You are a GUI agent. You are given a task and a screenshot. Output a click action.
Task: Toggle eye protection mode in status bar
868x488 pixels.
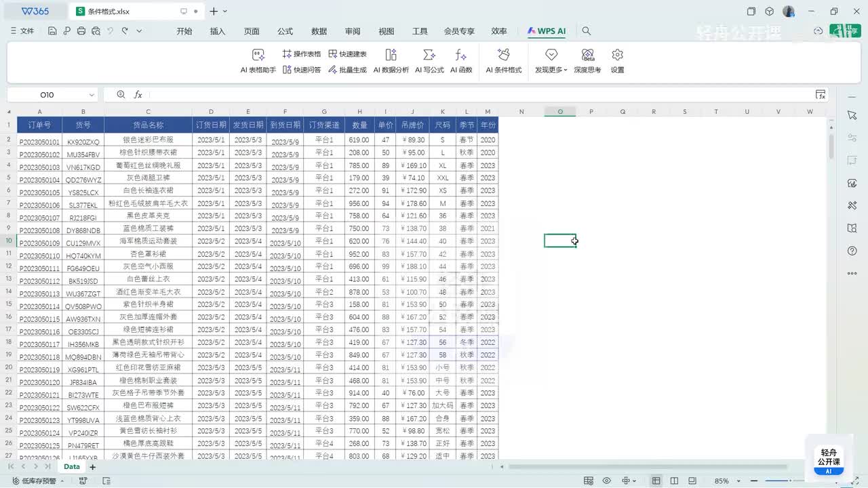point(607,481)
